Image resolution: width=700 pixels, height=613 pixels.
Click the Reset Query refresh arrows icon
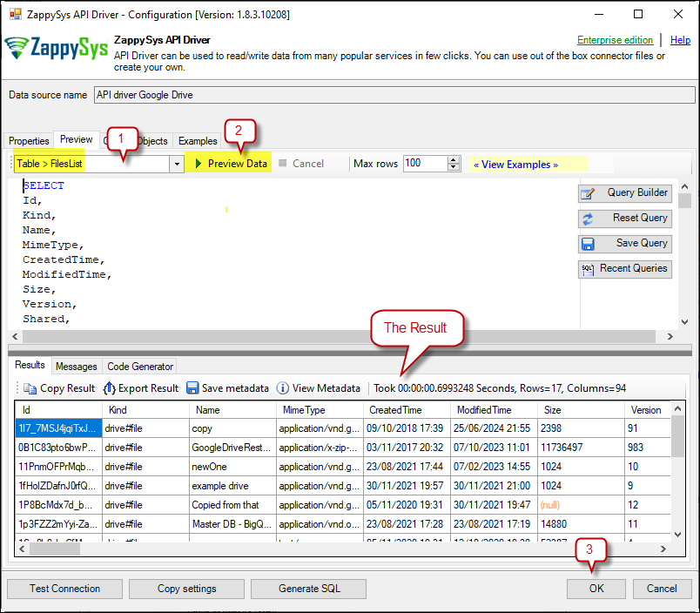[x=588, y=219]
